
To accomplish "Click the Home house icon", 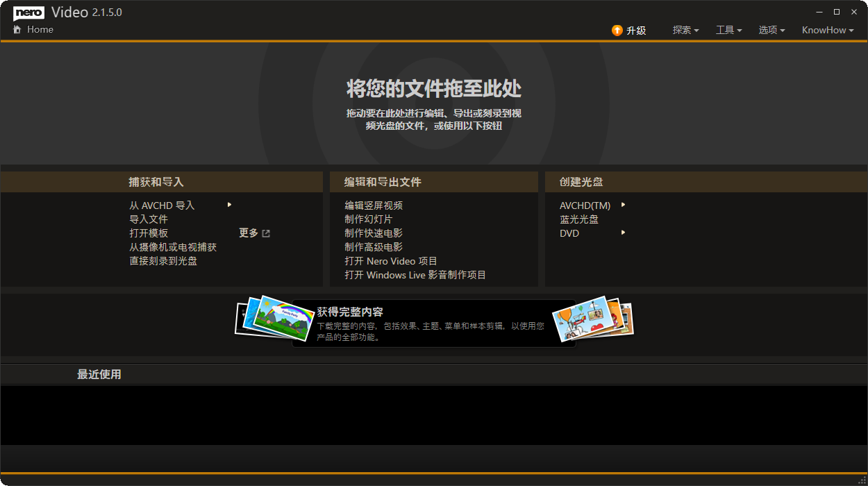I will point(17,29).
